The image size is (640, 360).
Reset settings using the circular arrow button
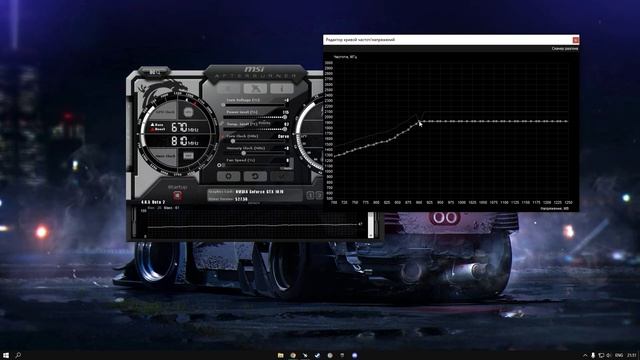pyautogui.click(x=255, y=176)
